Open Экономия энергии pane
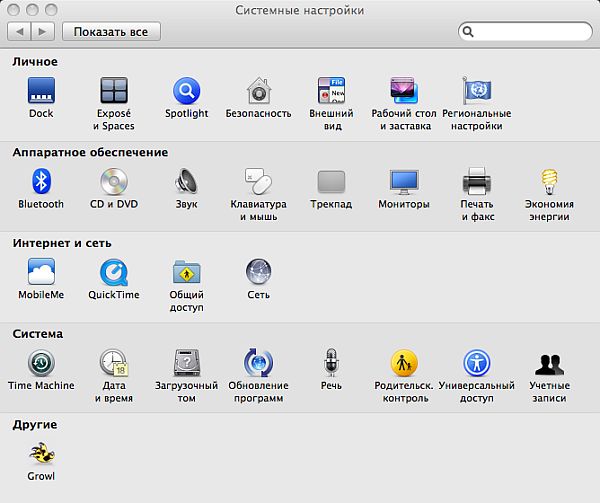 click(x=549, y=181)
